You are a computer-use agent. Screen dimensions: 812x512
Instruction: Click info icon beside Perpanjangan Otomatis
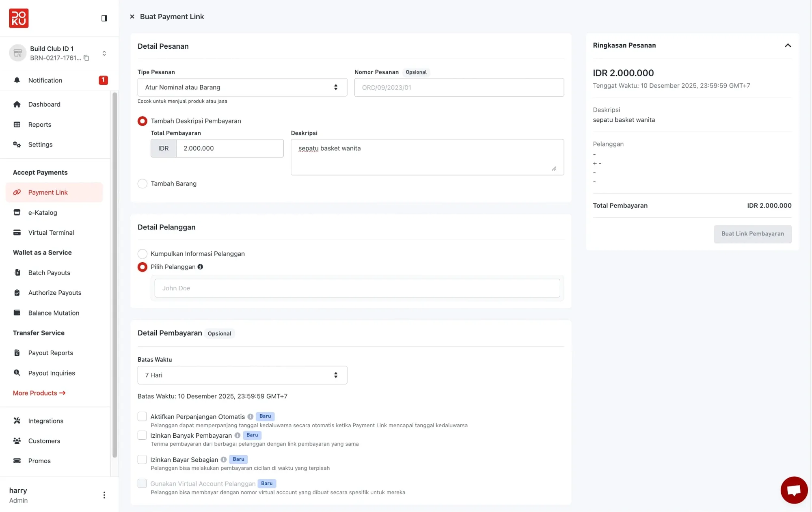click(x=251, y=417)
